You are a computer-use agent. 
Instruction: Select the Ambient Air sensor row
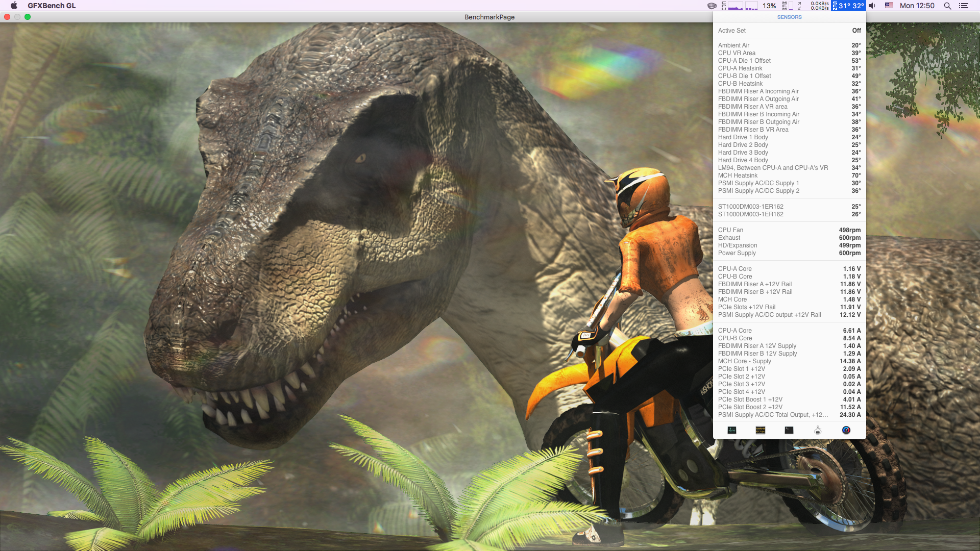tap(789, 45)
